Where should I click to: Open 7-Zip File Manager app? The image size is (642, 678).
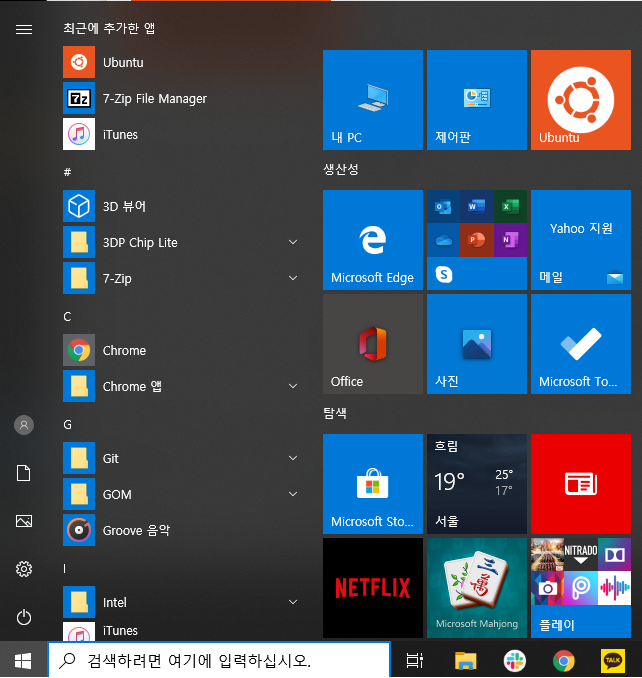[181, 98]
